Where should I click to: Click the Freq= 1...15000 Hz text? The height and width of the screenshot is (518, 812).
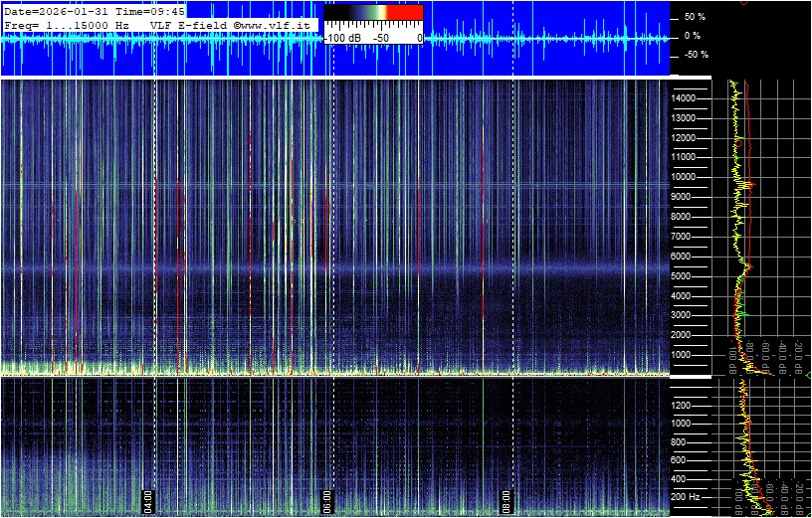[x=68, y=24]
